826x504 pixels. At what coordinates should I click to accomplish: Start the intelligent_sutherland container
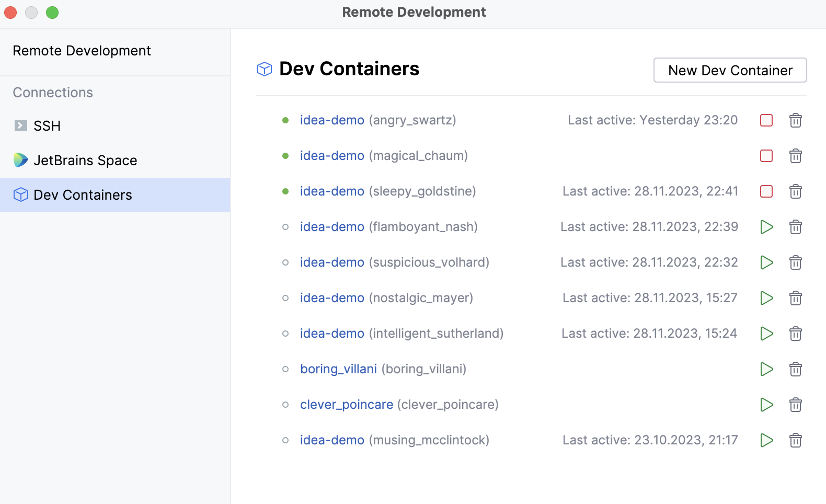point(766,334)
